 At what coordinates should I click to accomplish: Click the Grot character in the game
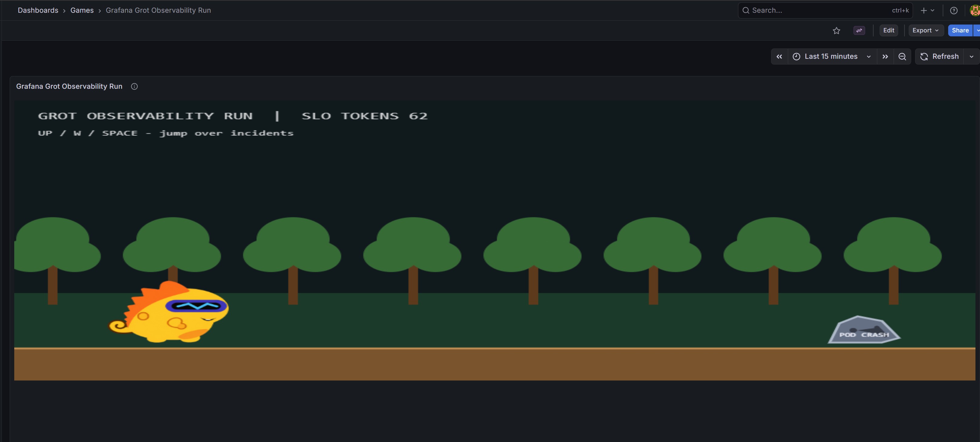coord(169,312)
